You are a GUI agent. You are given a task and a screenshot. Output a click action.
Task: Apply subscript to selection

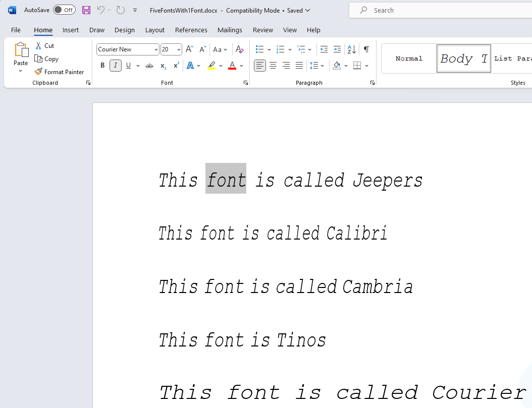tap(163, 65)
